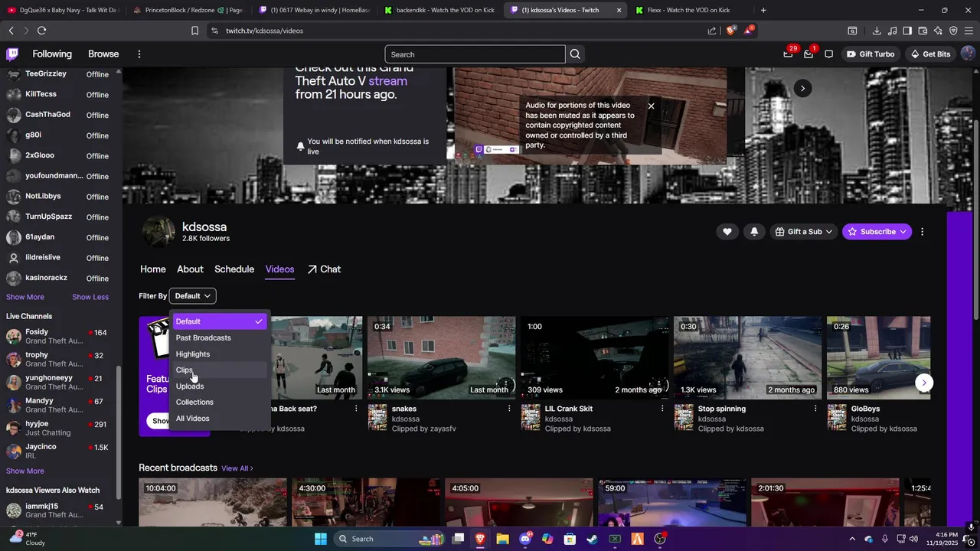Select Highlights filter option

(219, 354)
